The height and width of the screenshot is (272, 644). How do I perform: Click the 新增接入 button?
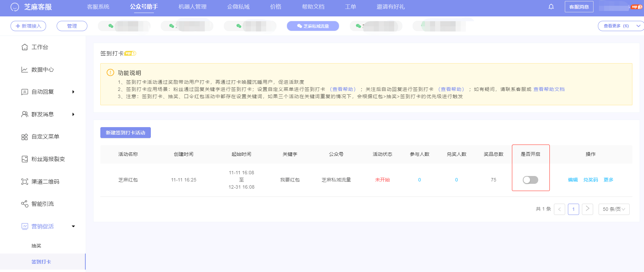click(28, 26)
